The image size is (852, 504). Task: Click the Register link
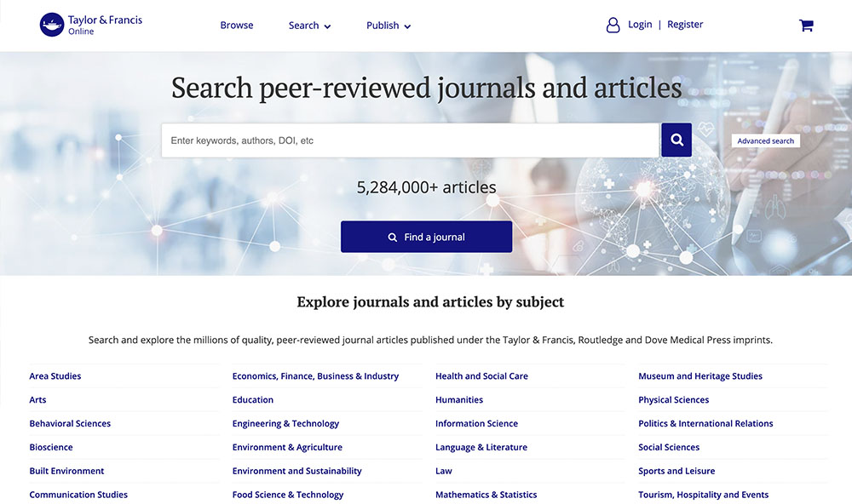[x=685, y=25]
